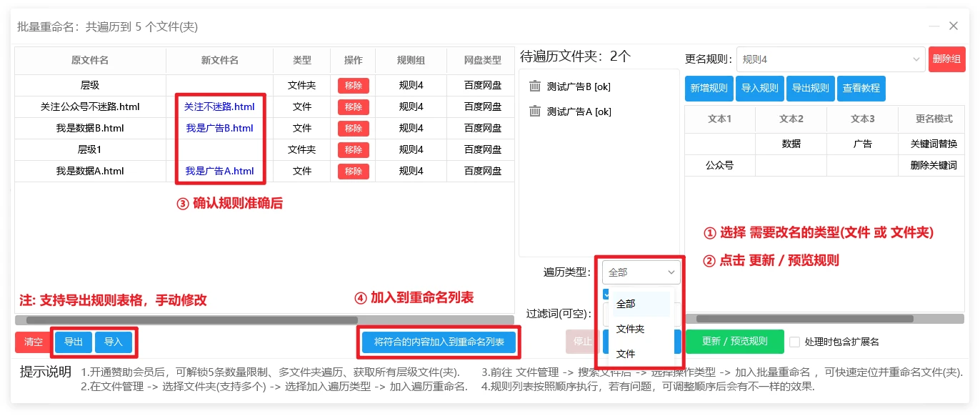Click 移除 button in the 层级 row
The width and height of the screenshot is (980, 416).
[353, 86]
